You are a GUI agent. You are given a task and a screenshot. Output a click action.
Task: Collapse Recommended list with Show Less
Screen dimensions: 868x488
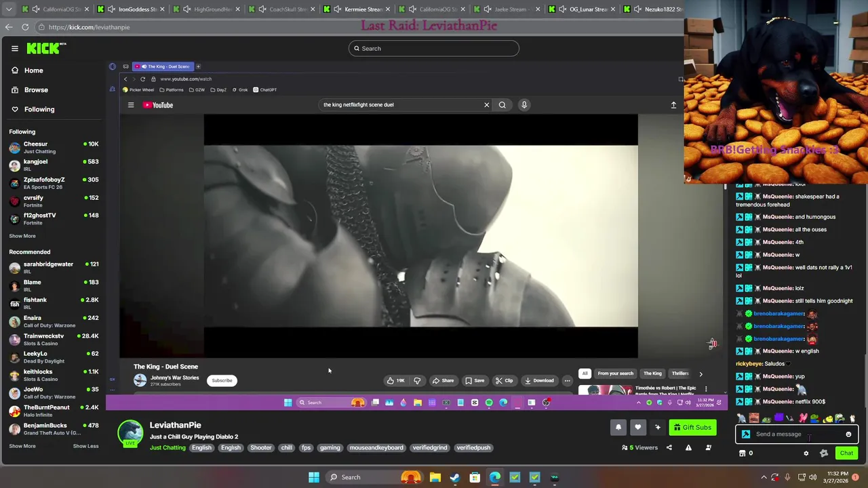click(85, 446)
